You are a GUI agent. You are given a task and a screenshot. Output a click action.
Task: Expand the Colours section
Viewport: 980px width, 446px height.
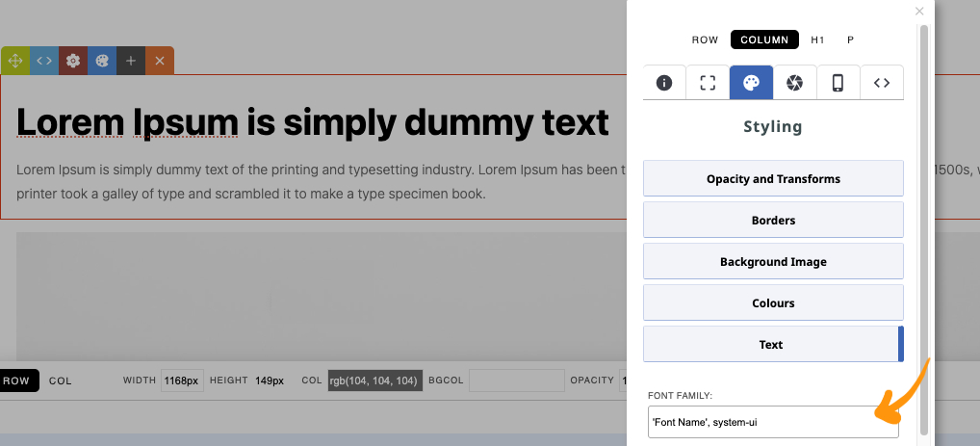point(773,303)
